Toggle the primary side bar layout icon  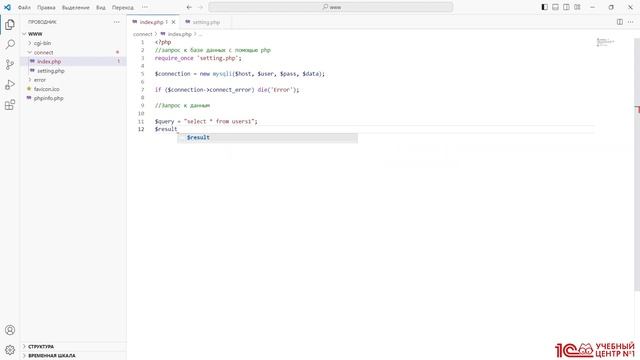point(544,7)
